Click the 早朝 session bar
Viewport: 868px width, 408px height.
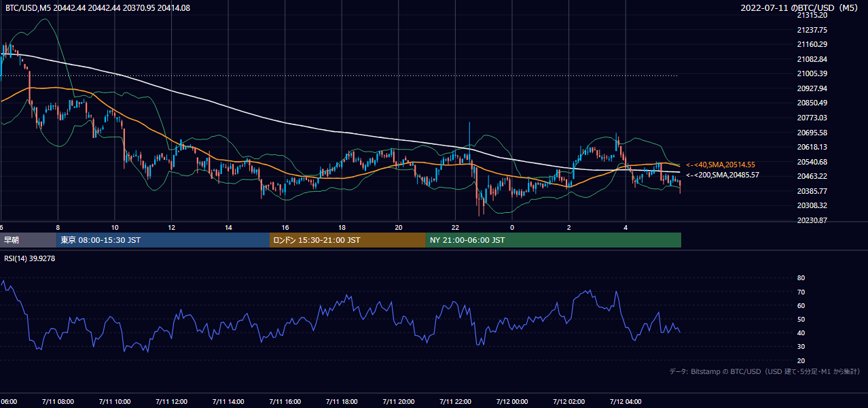pyautogui.click(x=29, y=240)
